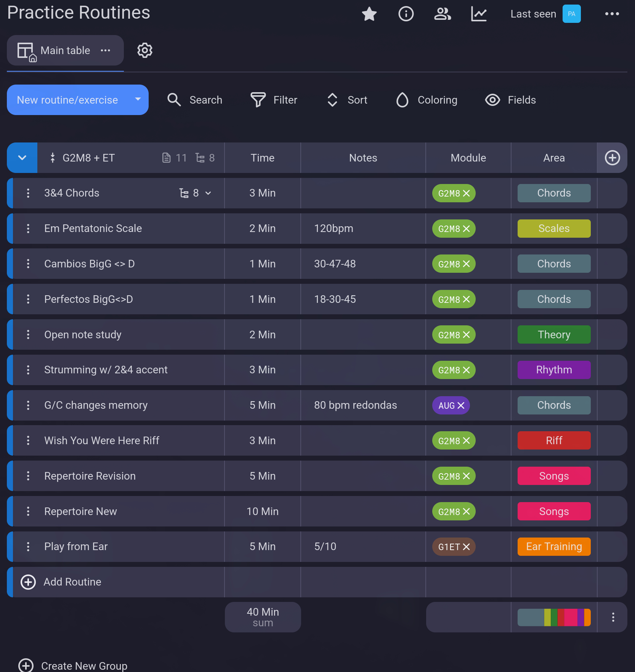
Task: Click the Rhythm area color label
Action: (x=554, y=370)
